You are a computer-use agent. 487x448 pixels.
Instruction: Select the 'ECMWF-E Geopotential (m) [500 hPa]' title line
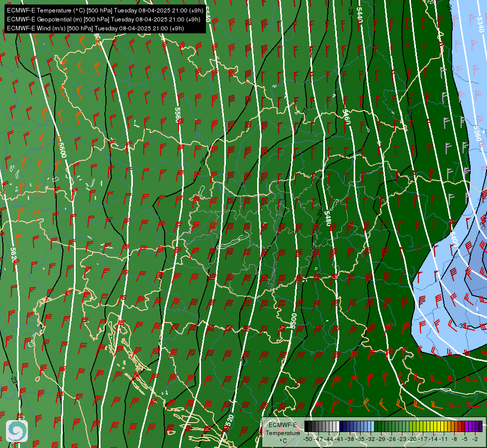[x=103, y=19]
